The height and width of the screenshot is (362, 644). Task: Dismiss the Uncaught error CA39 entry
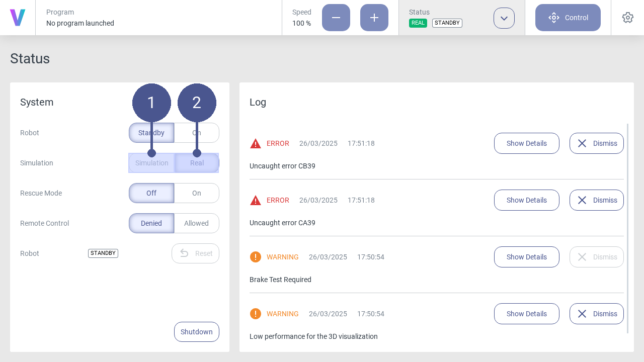pyautogui.click(x=596, y=200)
